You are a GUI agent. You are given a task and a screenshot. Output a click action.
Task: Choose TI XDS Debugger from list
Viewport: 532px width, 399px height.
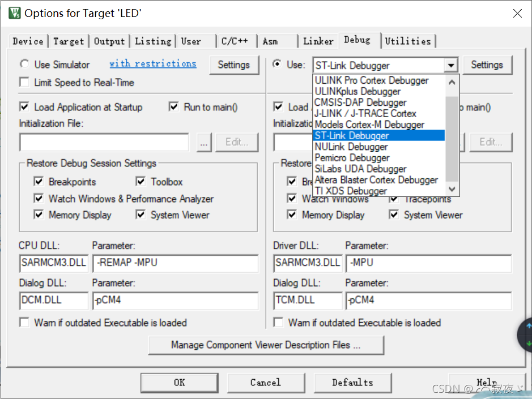point(378,191)
